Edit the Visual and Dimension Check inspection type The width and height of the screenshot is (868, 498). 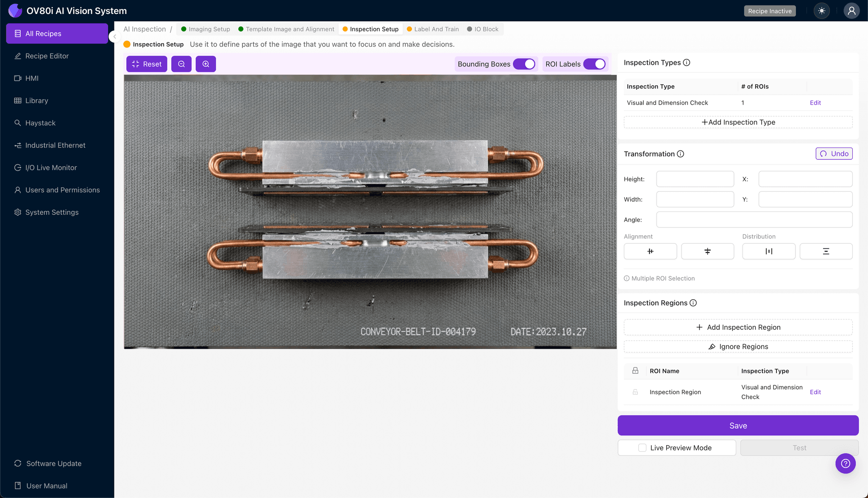(815, 103)
